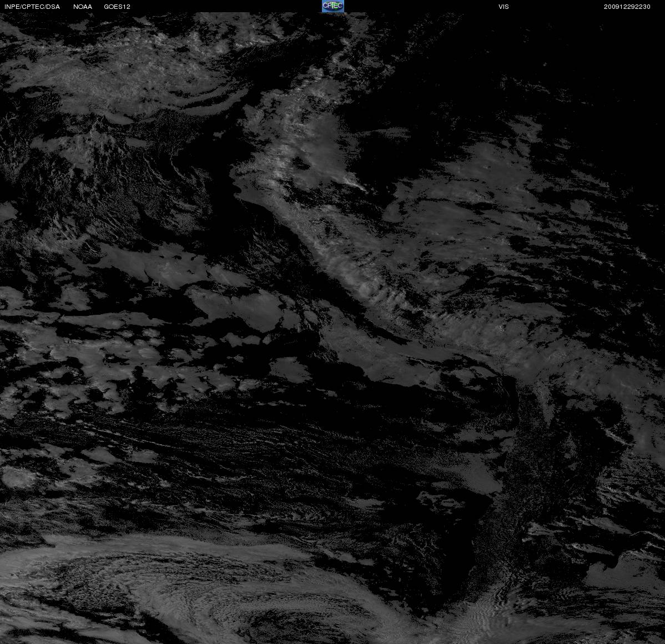
Task: Click the 200912292230 timestamp
Action: pos(627,7)
